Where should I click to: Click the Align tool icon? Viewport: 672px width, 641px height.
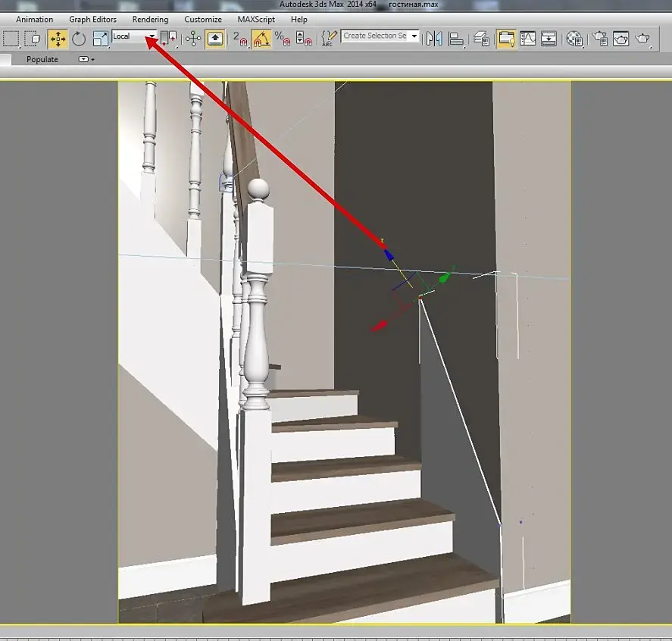coord(456,39)
